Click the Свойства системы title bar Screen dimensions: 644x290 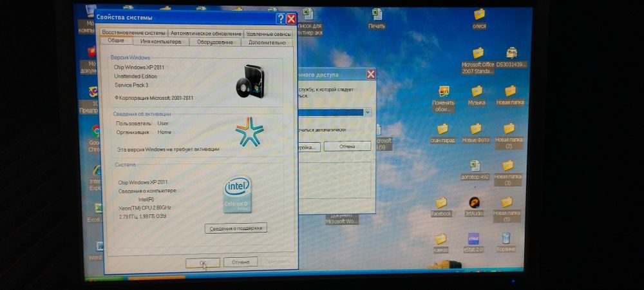tap(185, 18)
